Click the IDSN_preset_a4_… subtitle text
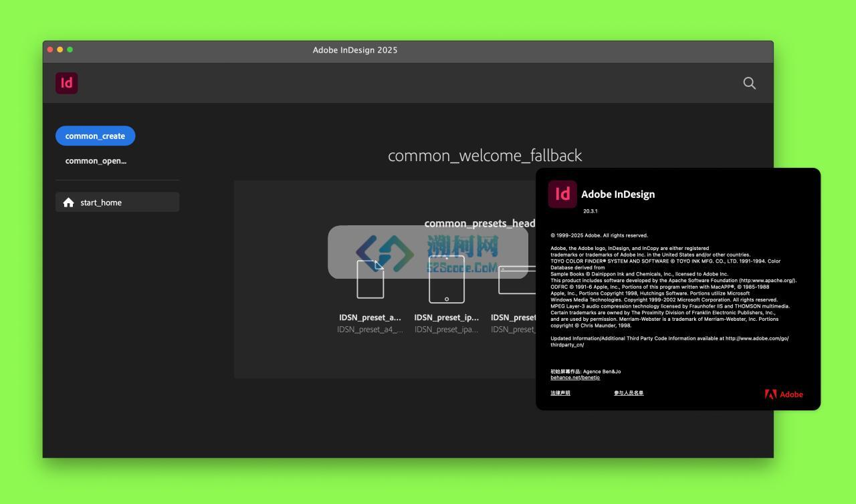Viewport: 856px width, 504px height. click(370, 330)
